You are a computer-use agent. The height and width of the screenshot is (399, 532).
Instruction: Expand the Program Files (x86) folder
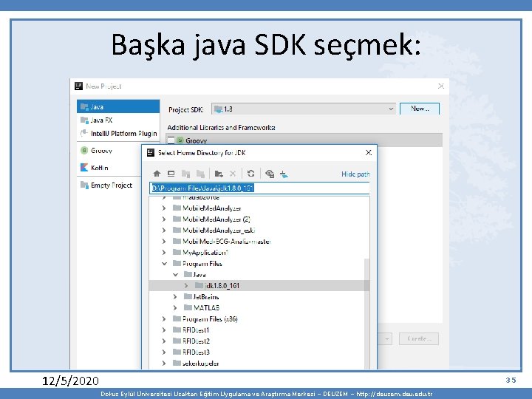tap(164, 319)
